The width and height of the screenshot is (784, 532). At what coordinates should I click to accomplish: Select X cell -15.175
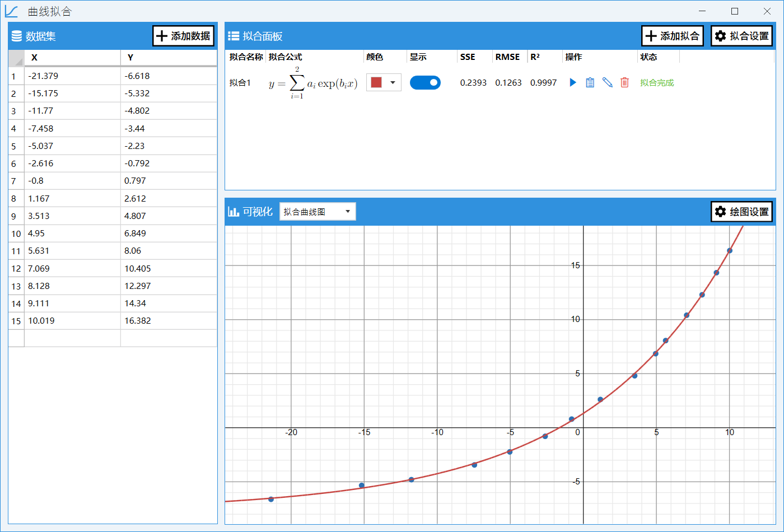coord(72,94)
